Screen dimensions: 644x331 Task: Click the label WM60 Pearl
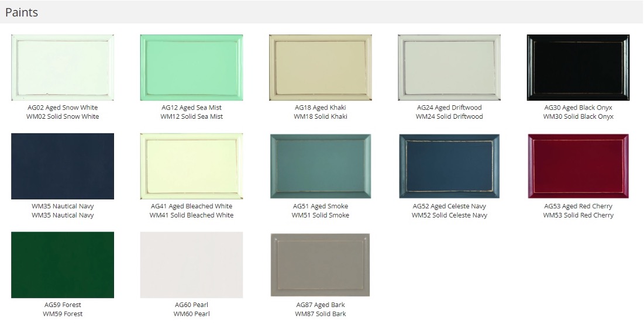click(x=191, y=314)
